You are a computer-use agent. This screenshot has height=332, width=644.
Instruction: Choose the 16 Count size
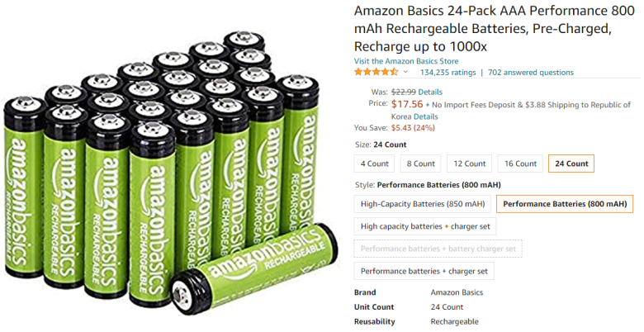click(520, 164)
